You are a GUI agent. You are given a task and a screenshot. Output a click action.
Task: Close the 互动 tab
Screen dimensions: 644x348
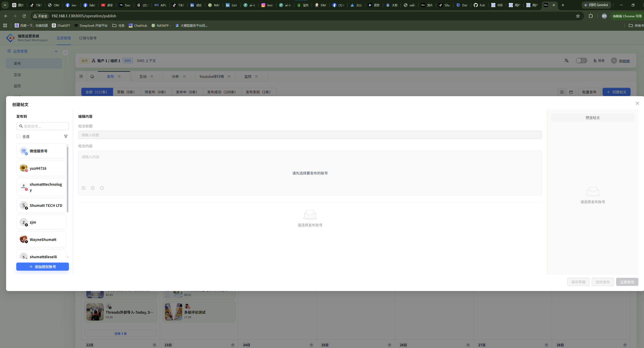point(152,76)
